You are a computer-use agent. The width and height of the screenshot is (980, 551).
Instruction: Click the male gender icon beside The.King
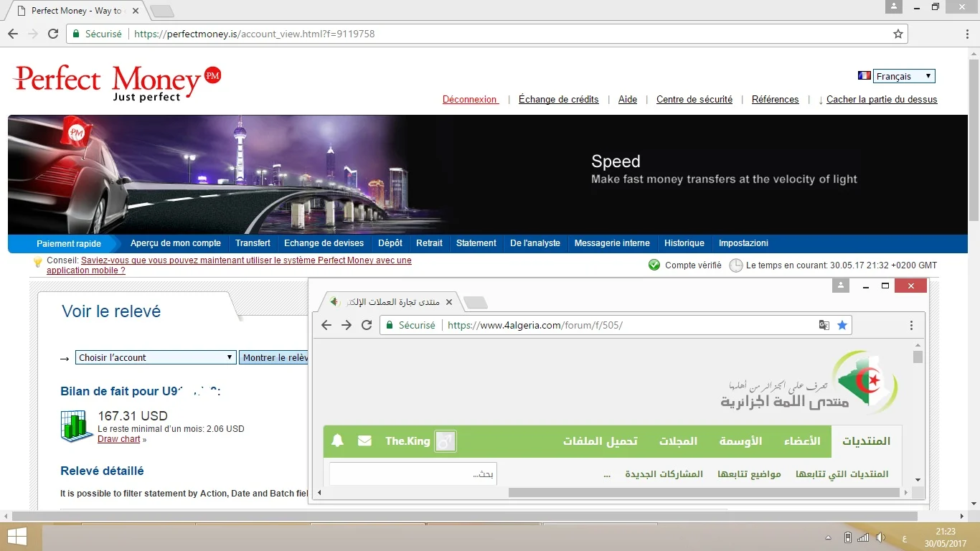pyautogui.click(x=446, y=441)
